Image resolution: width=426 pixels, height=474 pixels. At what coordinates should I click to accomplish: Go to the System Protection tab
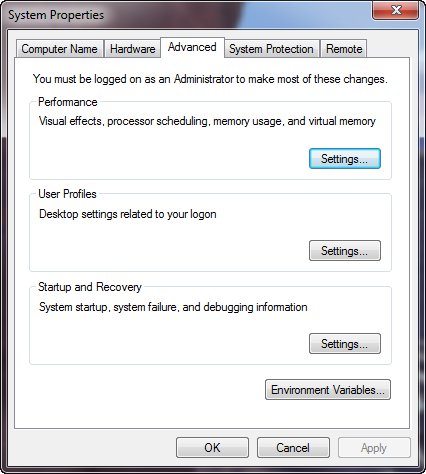click(271, 49)
